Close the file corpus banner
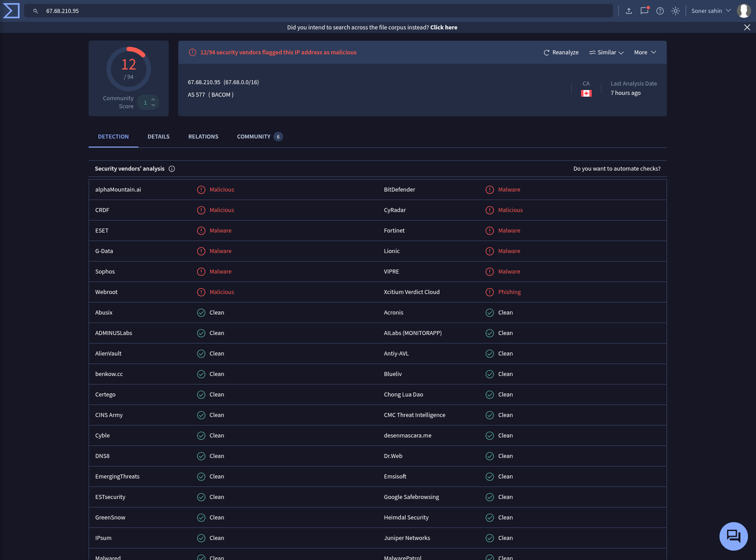Viewport: 756px width, 560px height. point(747,28)
